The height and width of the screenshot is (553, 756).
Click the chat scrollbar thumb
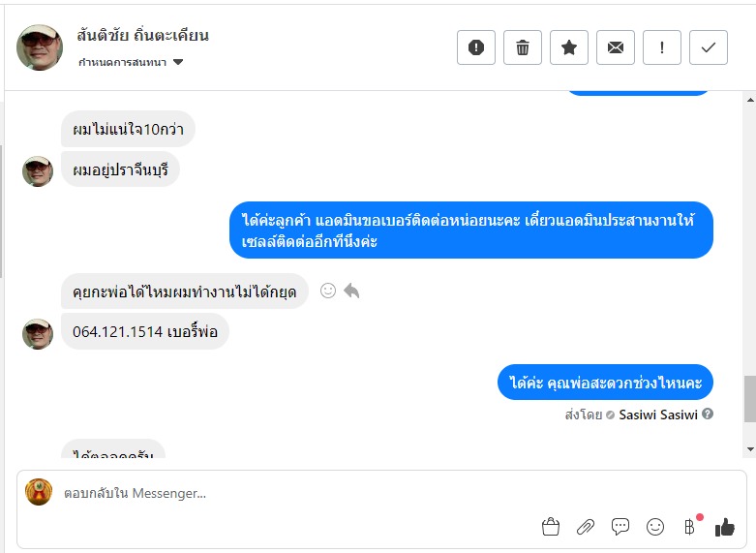point(749,399)
